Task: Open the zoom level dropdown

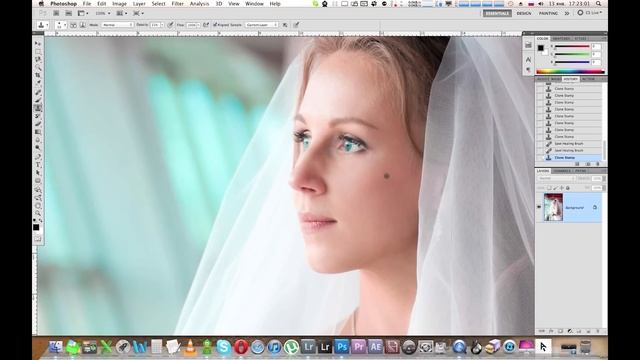Action: [x=102, y=13]
